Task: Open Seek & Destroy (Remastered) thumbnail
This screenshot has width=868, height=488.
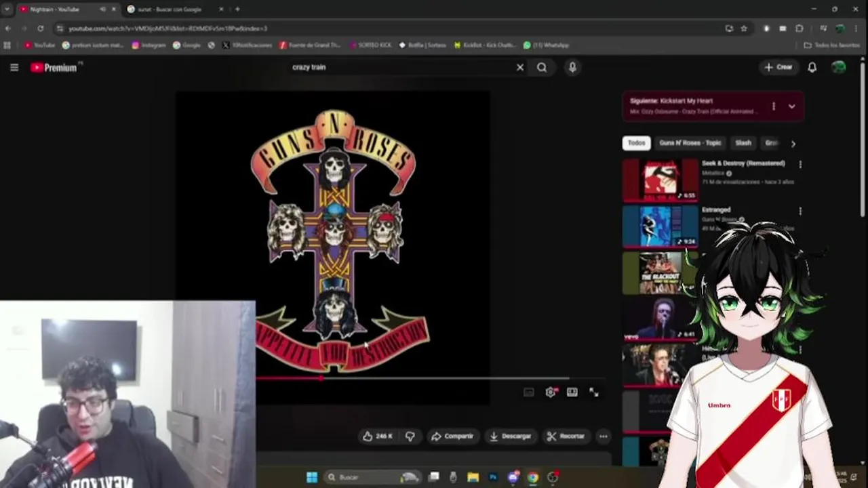Action: pos(660,180)
